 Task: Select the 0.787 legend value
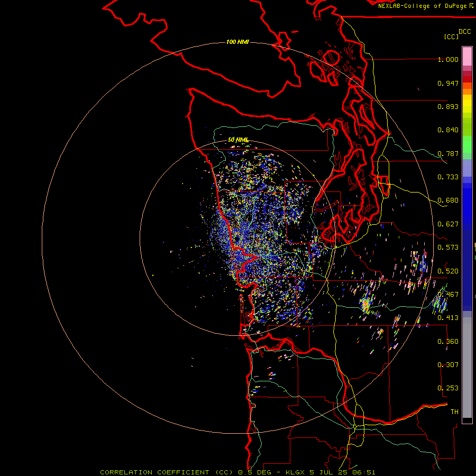click(x=448, y=153)
